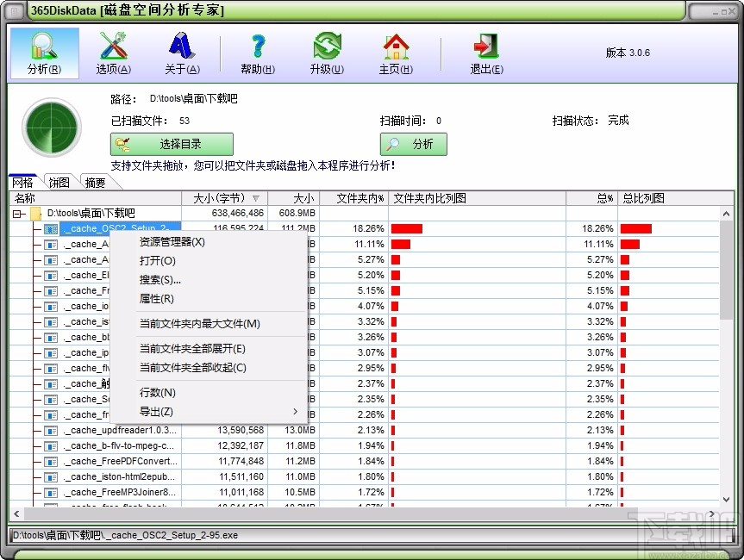Collapse the D:\tools\桌面\下载吧 tree node

[x=18, y=213]
